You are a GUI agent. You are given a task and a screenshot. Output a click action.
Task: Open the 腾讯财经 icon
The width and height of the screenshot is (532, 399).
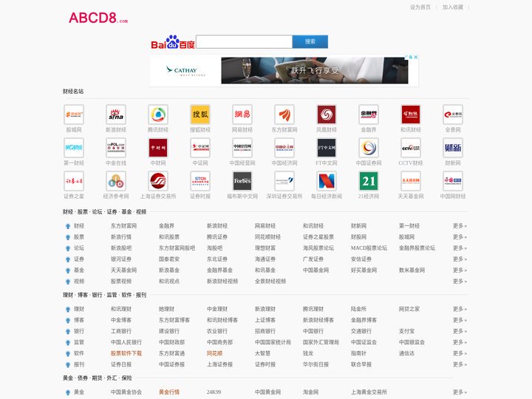158,115
